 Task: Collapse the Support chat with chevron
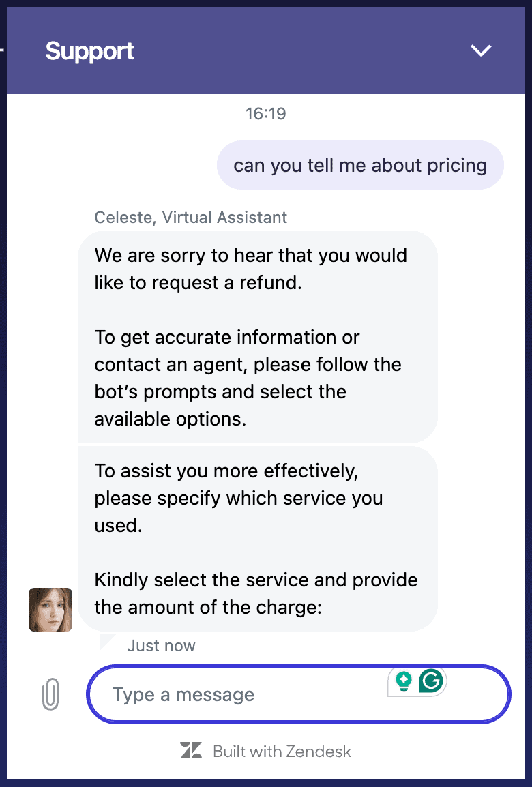click(481, 50)
